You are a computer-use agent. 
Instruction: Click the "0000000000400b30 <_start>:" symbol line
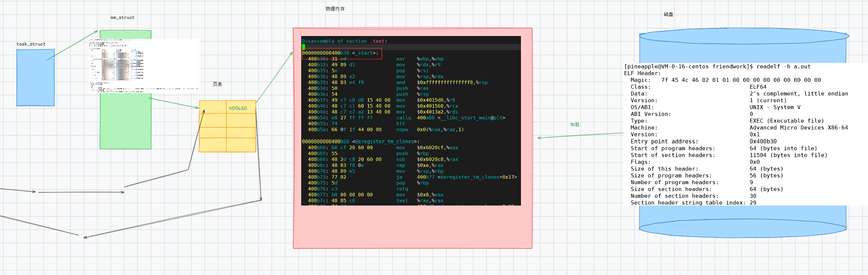pyautogui.click(x=340, y=53)
